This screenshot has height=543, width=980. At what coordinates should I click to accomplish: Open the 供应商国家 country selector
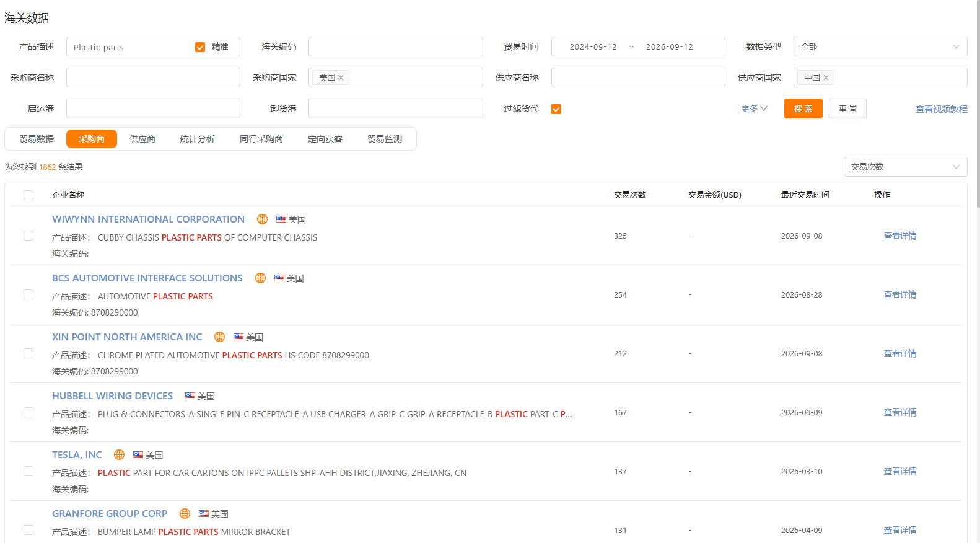tap(880, 77)
